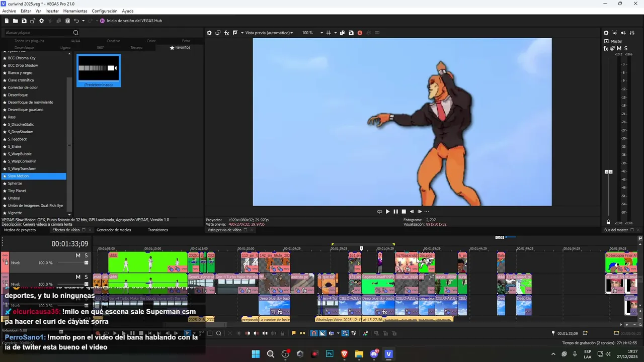This screenshot has height=362, width=644.
Task: Solo the second video track (S)
Action: pyautogui.click(x=86, y=277)
